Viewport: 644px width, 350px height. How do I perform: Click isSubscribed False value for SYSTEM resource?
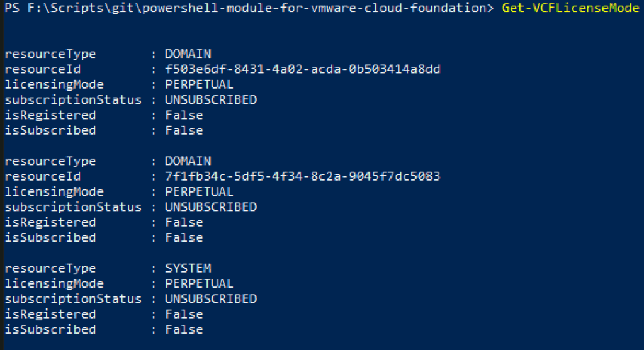point(184,329)
